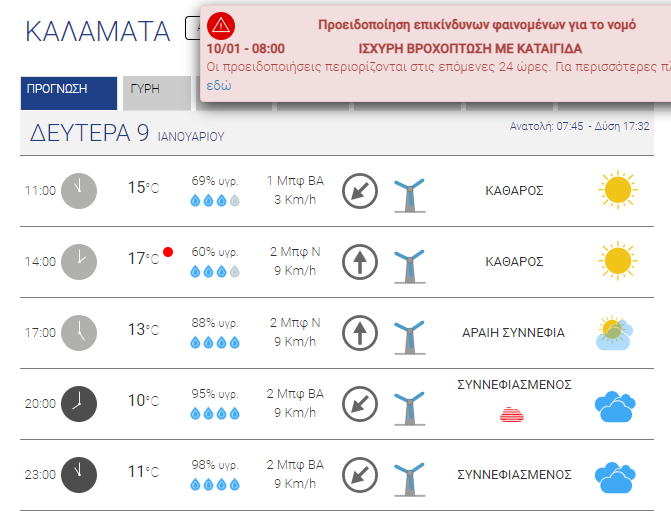Select the ΠΡΟΓΝΩΣΗ tab
This screenshot has width=671, height=511.
(x=69, y=93)
